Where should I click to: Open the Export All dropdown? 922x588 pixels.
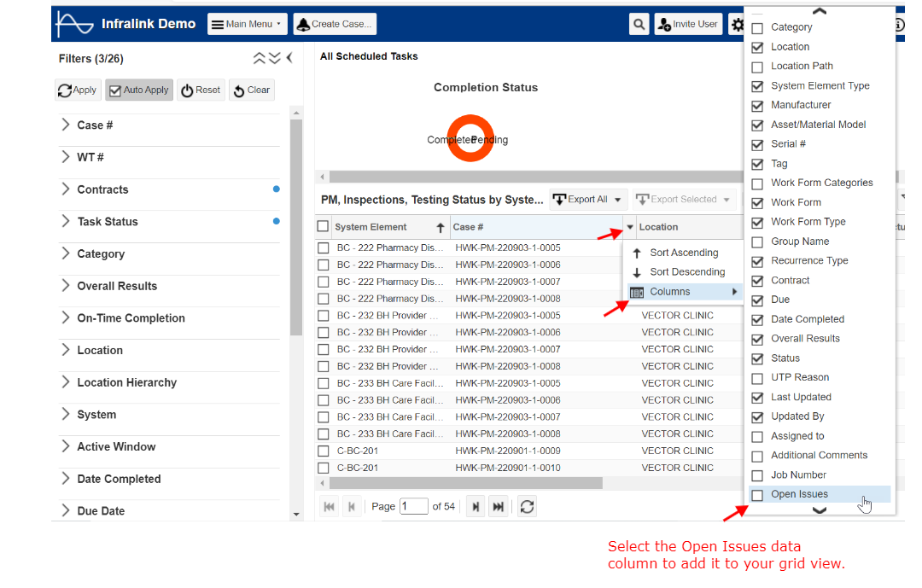point(588,200)
